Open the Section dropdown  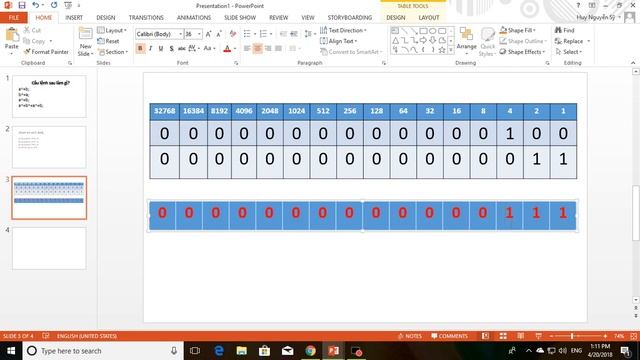point(113,52)
